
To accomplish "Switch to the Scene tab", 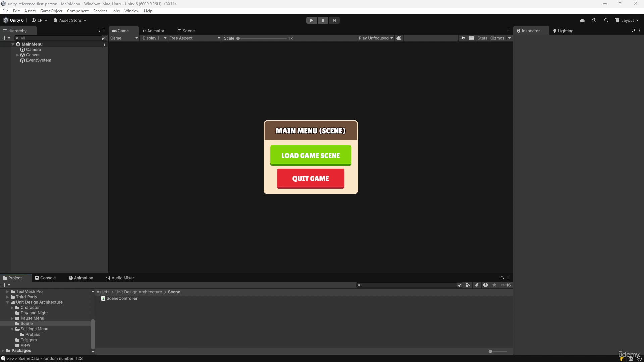I will click(x=186, y=31).
